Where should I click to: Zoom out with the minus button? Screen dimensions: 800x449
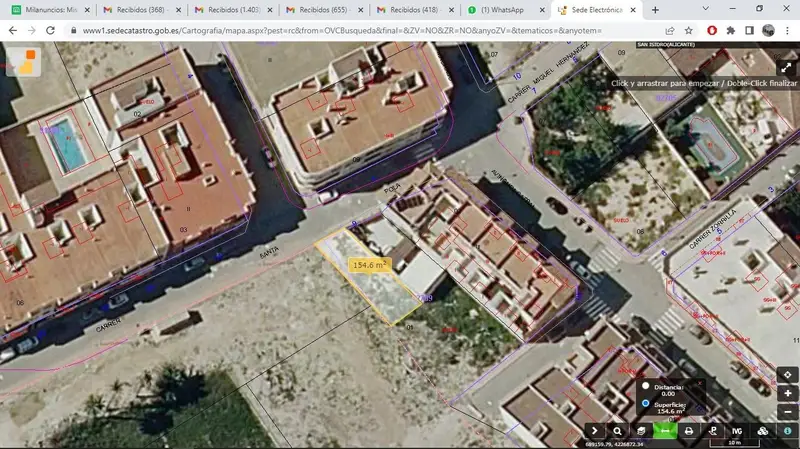(788, 412)
